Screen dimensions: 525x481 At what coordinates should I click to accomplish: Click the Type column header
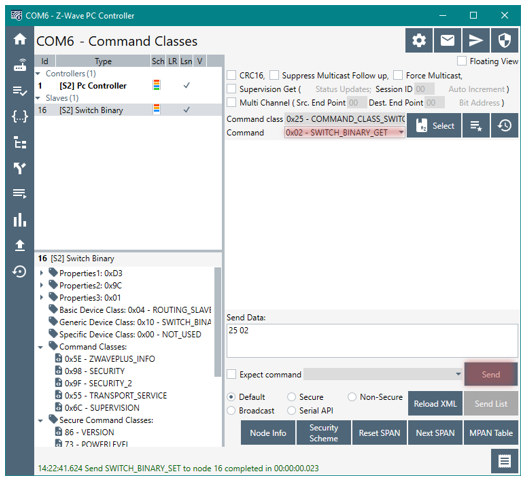point(103,61)
